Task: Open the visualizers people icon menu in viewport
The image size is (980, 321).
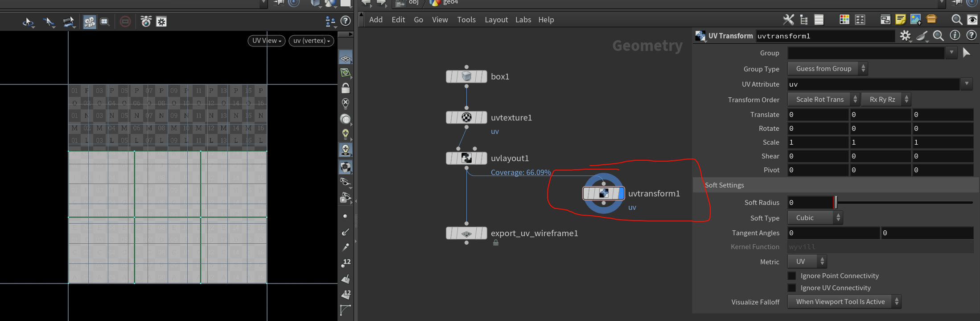Action: [330, 21]
